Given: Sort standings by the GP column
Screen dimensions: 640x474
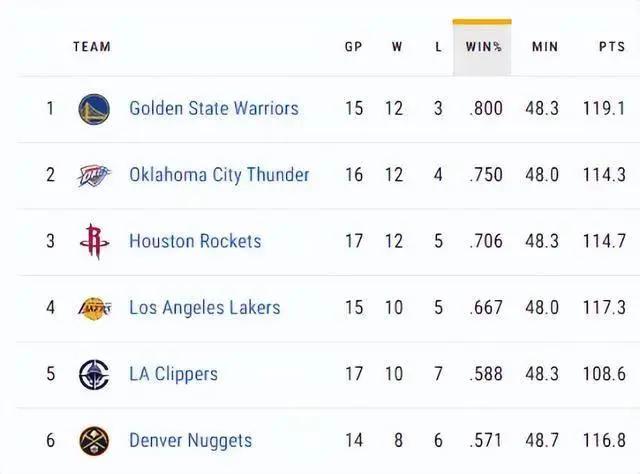Looking at the screenshot, I should click(x=353, y=47).
